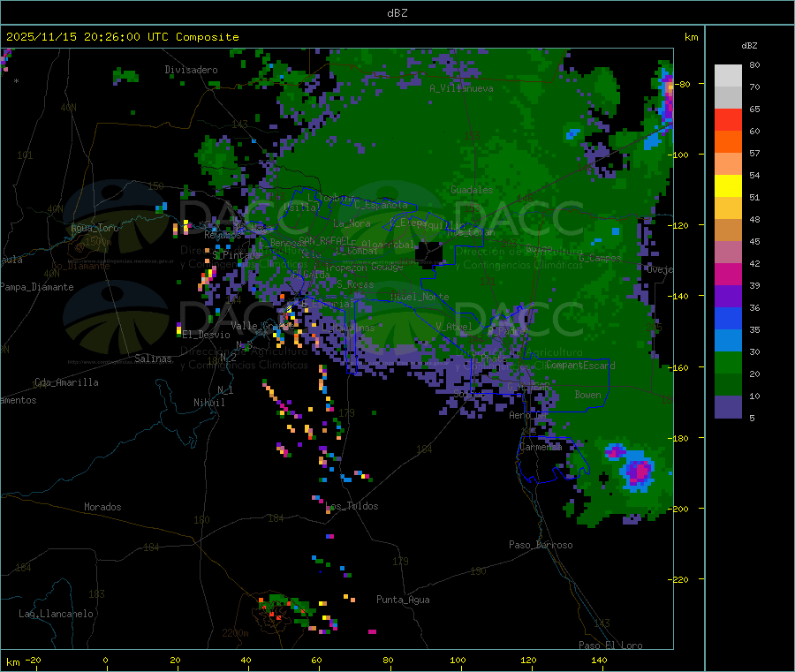Click the 2200m elevation label near the volcano
The width and height of the screenshot is (795, 672).
(x=235, y=633)
